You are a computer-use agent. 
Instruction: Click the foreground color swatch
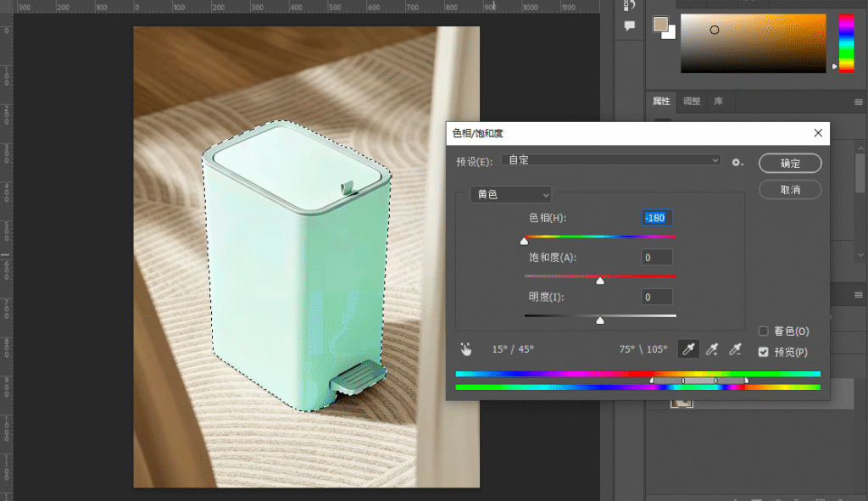tap(659, 25)
